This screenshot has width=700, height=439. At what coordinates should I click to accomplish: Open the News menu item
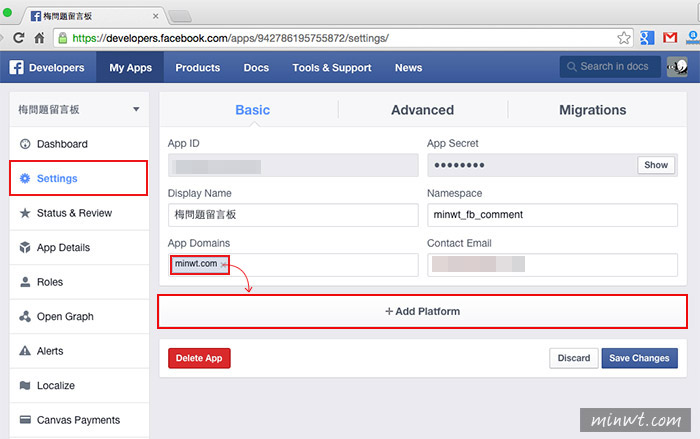[408, 67]
